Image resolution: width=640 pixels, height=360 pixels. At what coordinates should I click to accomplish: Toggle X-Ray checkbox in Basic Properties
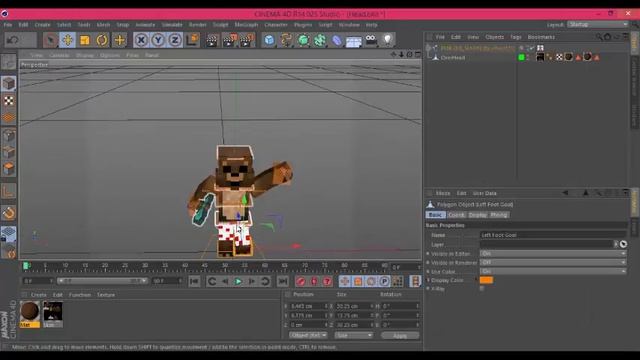tap(482, 289)
